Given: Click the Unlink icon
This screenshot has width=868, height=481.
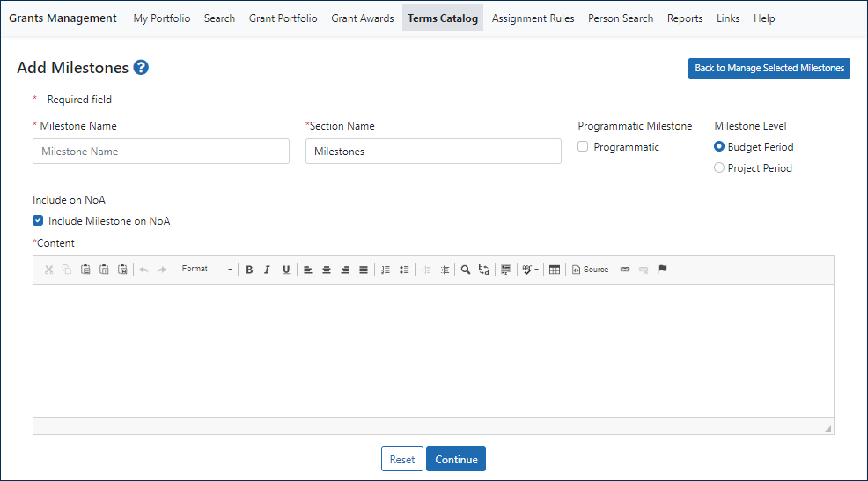Looking at the screenshot, I should [x=644, y=270].
